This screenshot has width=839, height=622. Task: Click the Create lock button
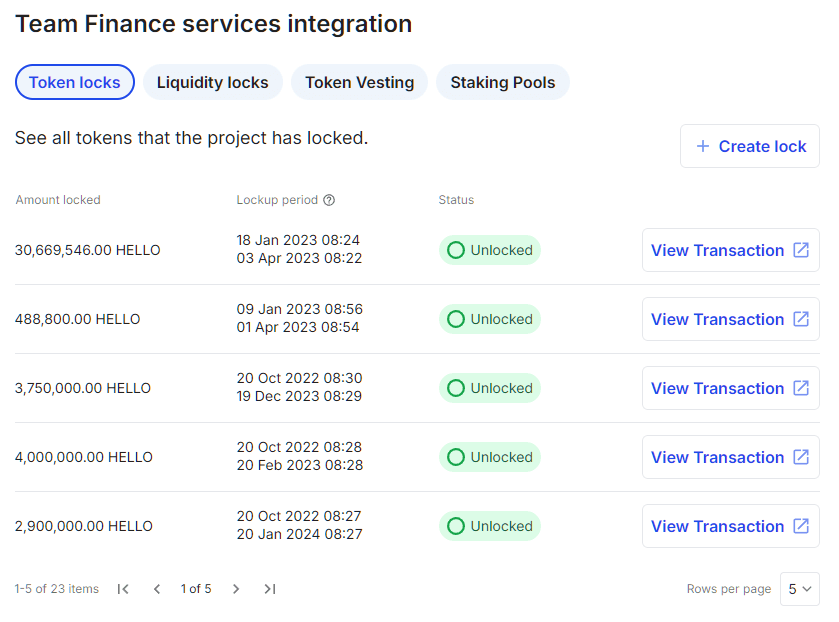(x=749, y=146)
